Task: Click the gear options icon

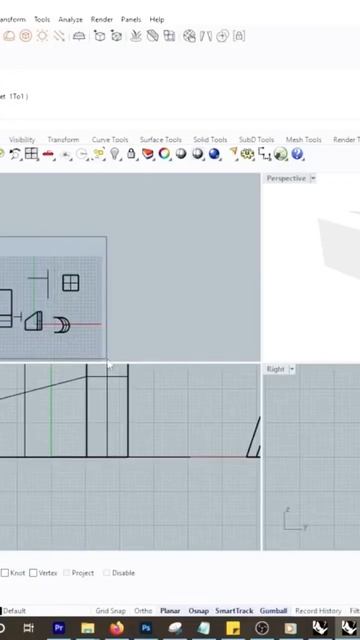Action: click(247, 154)
